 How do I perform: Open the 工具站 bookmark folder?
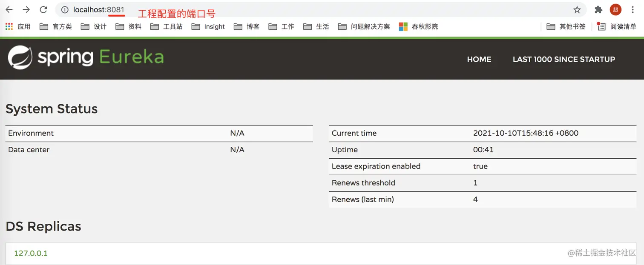[x=167, y=26]
